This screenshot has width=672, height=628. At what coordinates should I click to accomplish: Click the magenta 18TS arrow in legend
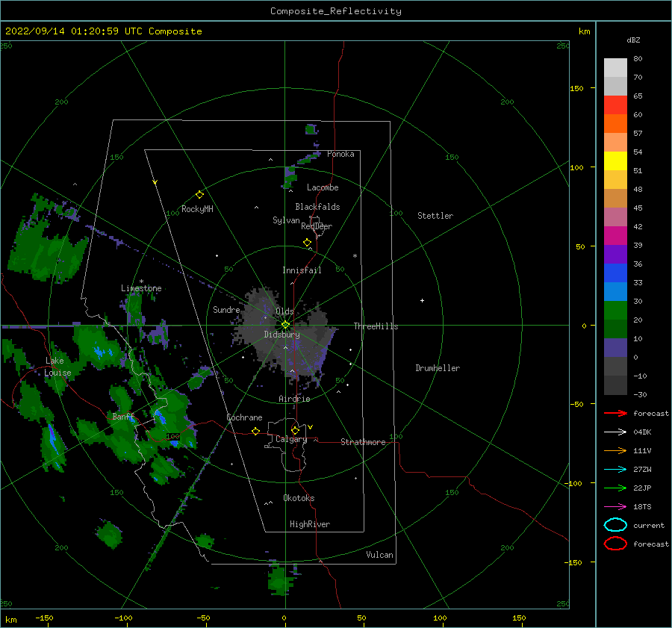tap(615, 507)
